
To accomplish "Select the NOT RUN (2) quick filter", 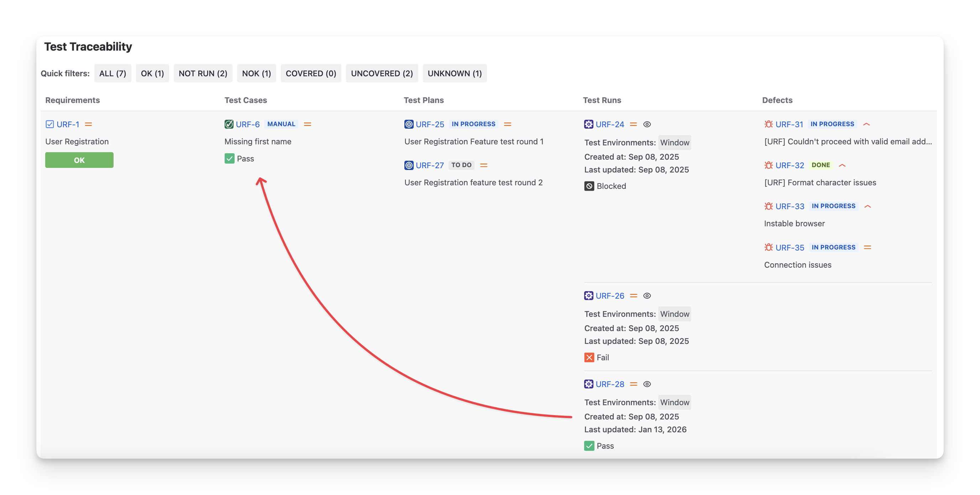I will click(x=203, y=73).
